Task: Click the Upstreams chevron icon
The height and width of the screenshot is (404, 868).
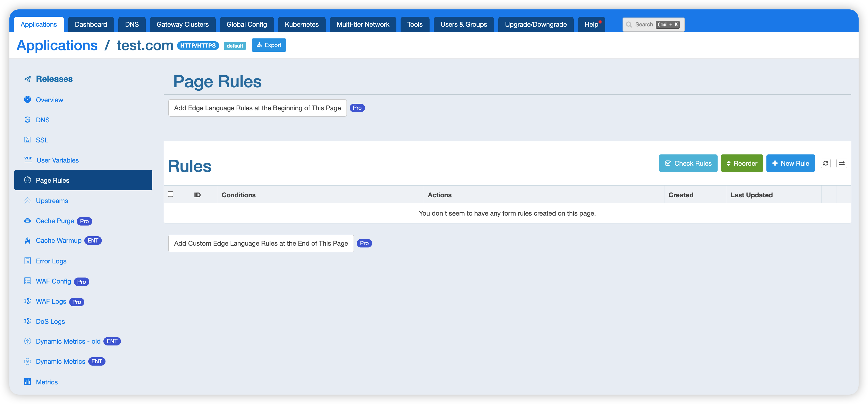Action: point(28,200)
